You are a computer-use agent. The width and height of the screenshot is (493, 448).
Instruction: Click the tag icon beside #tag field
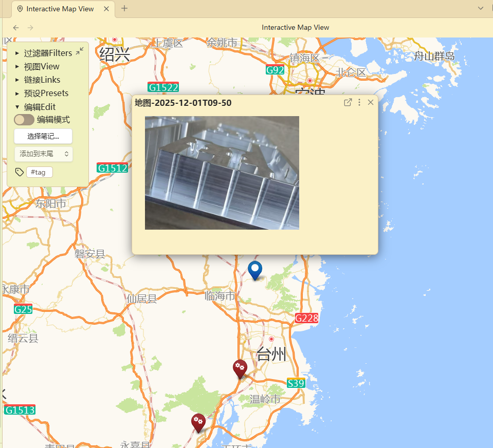coord(20,172)
